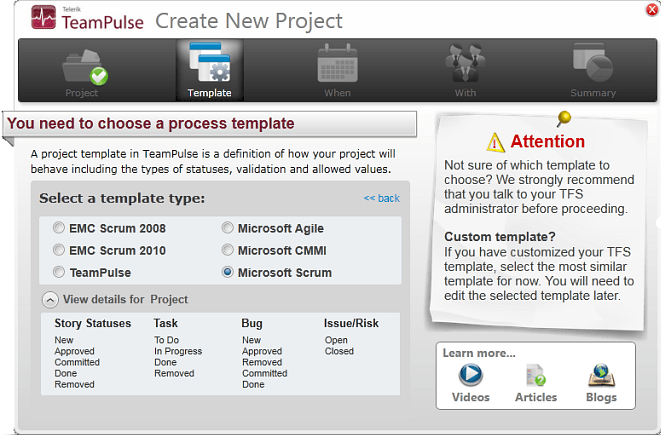Click the Task column heading
This screenshot has width=661, height=435.
tap(166, 323)
